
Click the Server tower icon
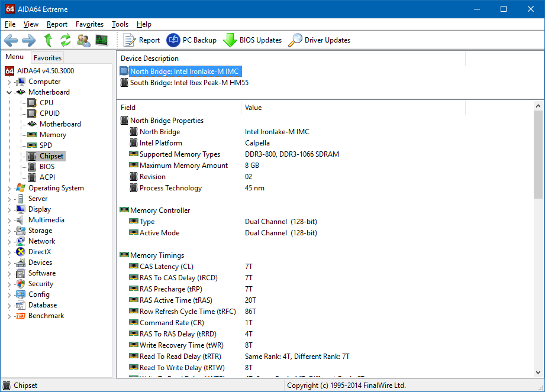click(x=21, y=199)
